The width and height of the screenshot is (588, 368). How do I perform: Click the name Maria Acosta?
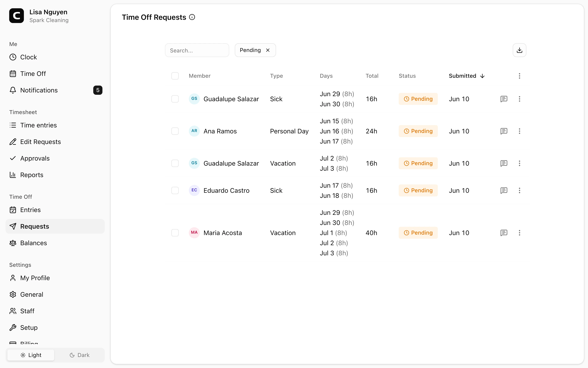click(222, 233)
